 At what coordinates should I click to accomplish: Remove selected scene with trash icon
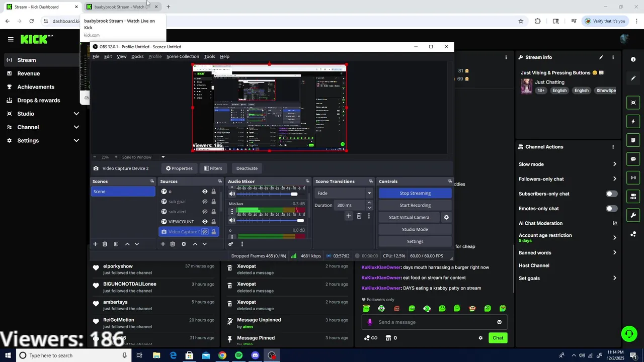coord(105,244)
